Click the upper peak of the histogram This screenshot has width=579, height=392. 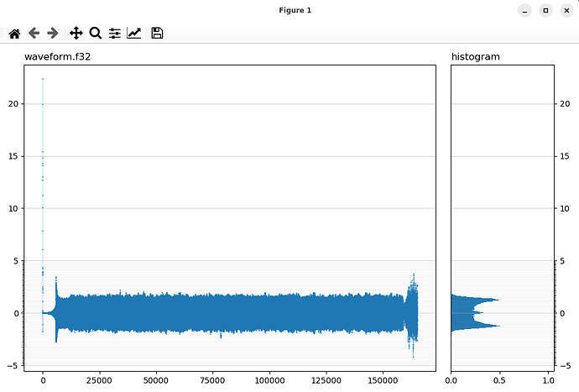(x=497, y=300)
